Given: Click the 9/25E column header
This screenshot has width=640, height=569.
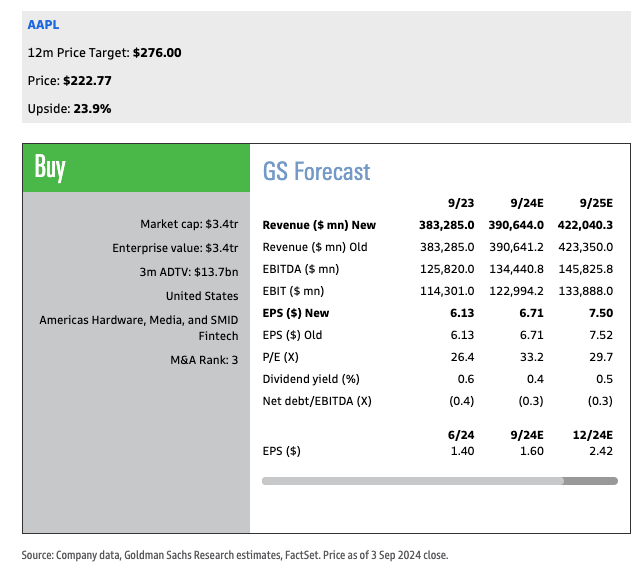Looking at the screenshot, I should click(x=595, y=200).
